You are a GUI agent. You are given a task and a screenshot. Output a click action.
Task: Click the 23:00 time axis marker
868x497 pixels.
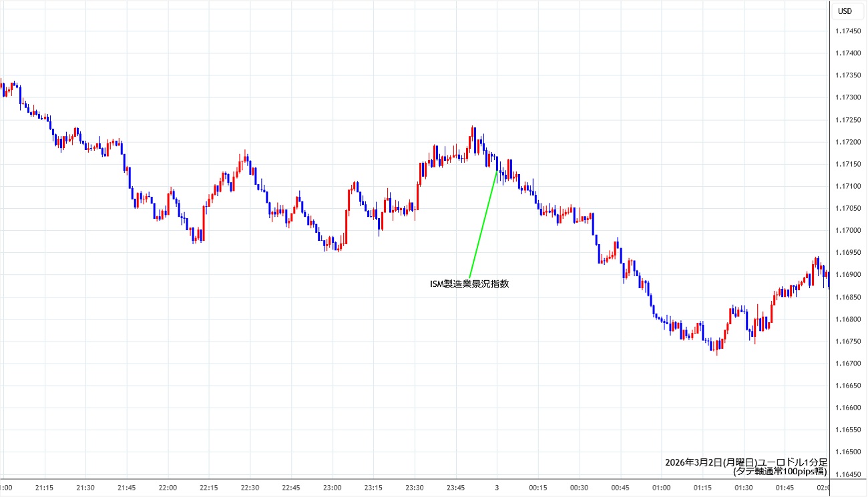[x=332, y=488]
